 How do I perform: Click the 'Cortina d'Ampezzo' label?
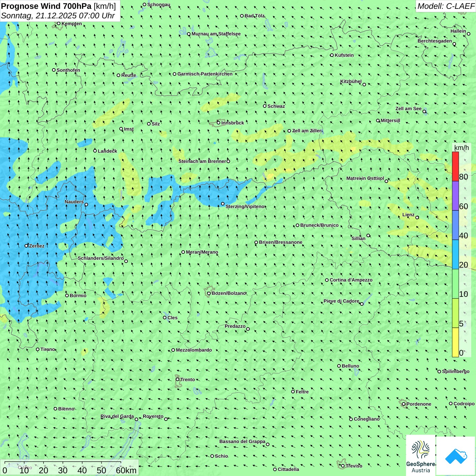click(x=351, y=280)
